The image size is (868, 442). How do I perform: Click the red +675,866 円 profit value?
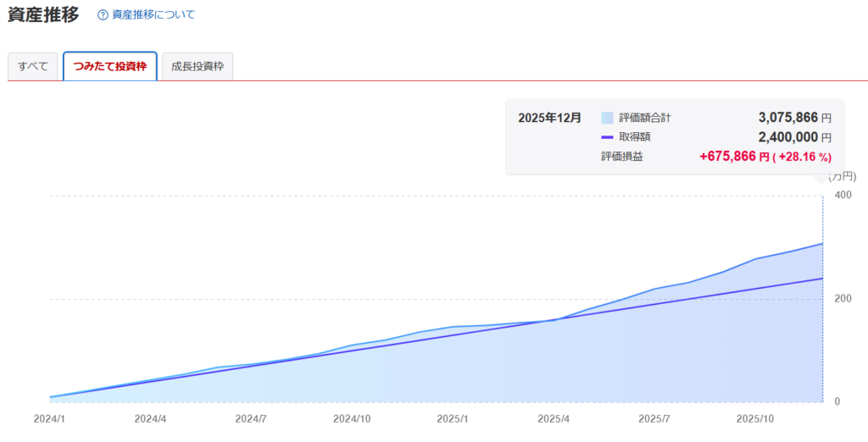coord(734,157)
